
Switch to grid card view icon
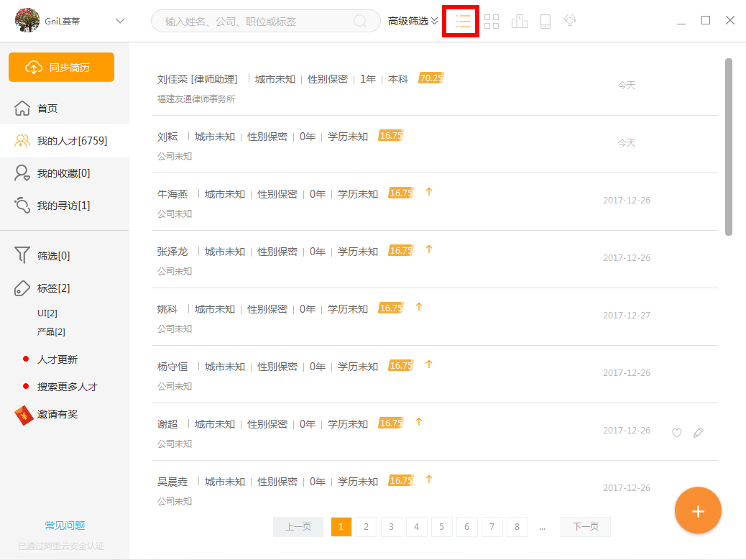pos(492,22)
